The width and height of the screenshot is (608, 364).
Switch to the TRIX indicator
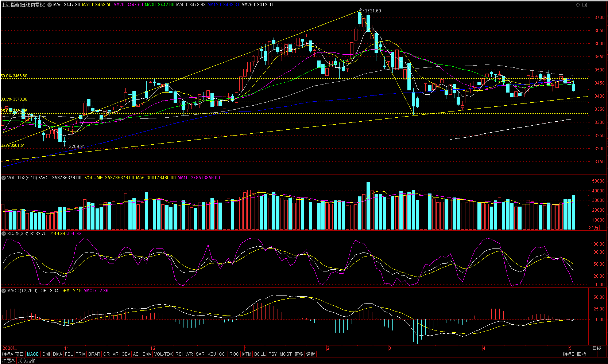click(x=81, y=354)
